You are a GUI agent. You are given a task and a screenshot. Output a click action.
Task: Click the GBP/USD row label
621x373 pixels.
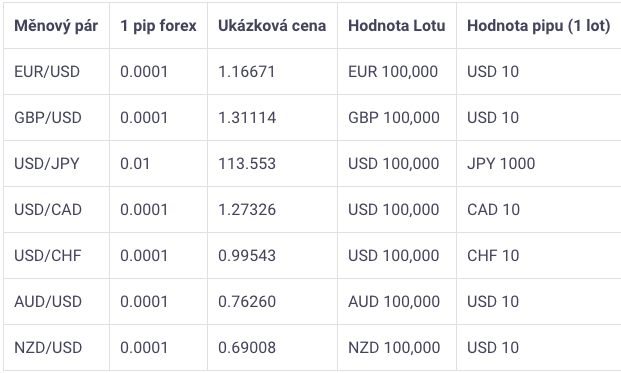pyautogui.click(x=48, y=118)
